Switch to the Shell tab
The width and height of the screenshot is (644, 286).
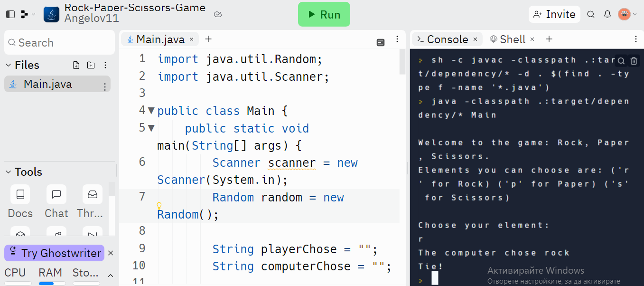(512, 39)
